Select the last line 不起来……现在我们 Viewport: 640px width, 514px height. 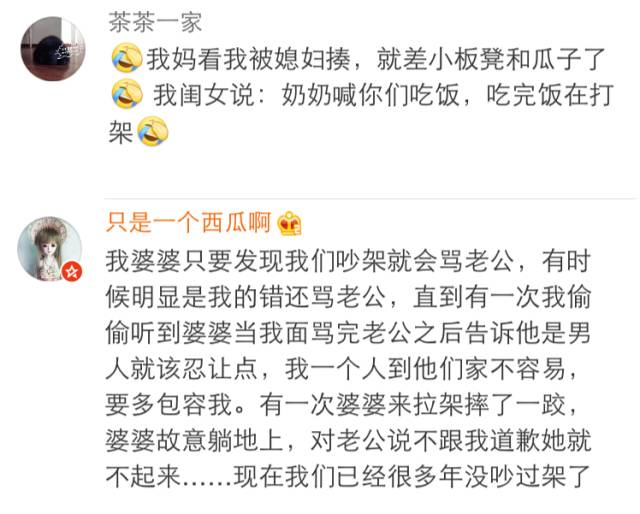click(x=348, y=476)
